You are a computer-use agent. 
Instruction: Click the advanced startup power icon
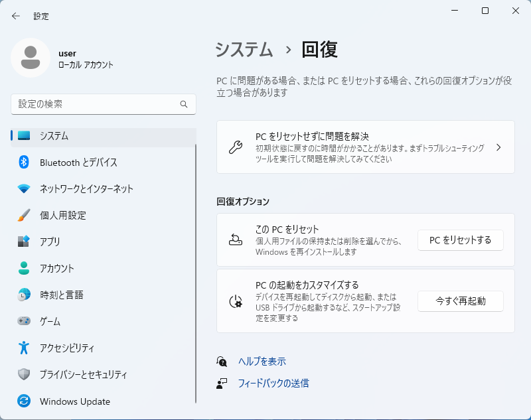coord(236,301)
